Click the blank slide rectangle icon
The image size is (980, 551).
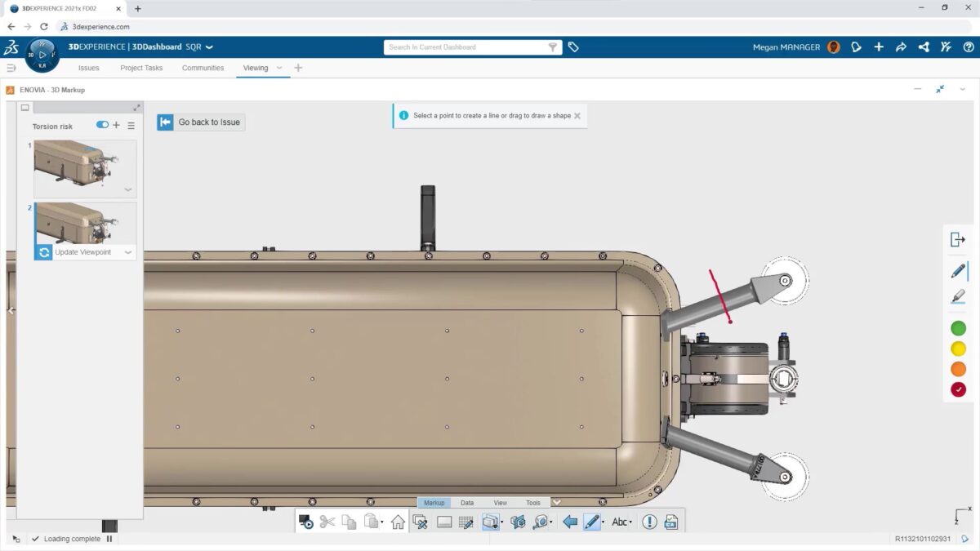click(x=444, y=522)
